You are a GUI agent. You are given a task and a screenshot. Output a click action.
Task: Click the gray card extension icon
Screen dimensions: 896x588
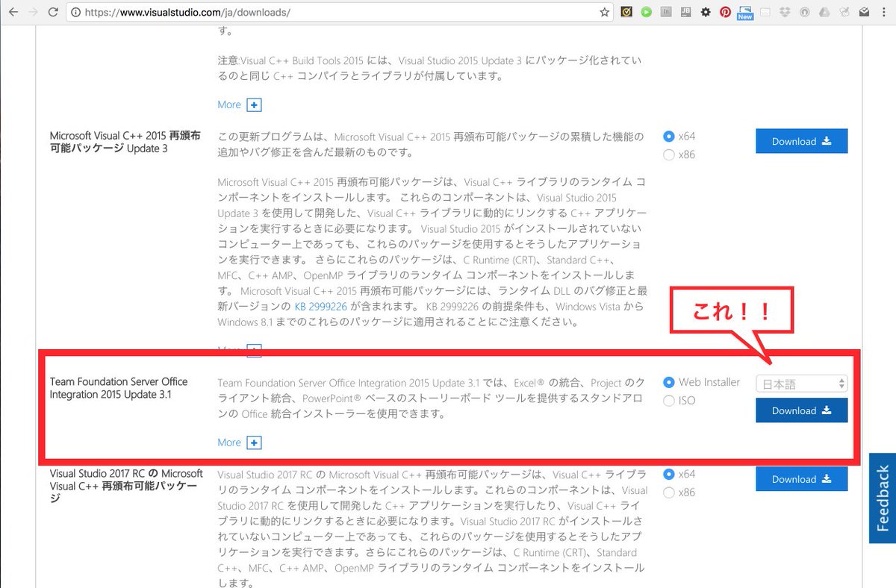coord(765,13)
